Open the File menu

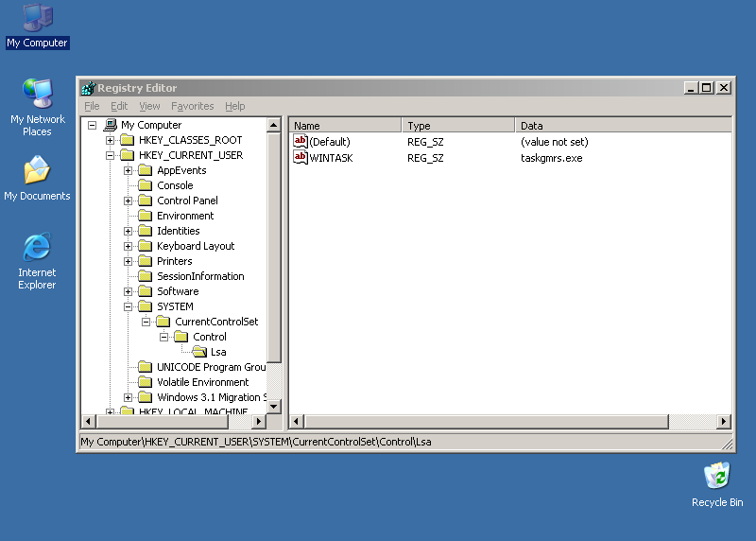[92, 106]
